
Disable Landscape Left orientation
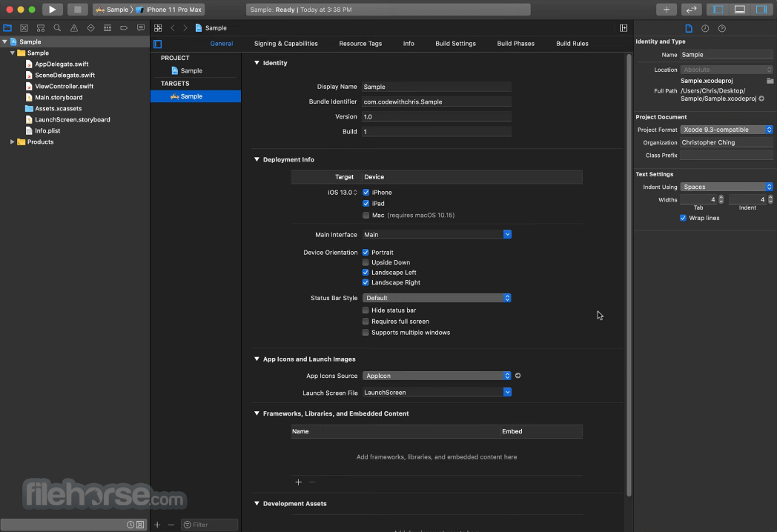click(366, 273)
